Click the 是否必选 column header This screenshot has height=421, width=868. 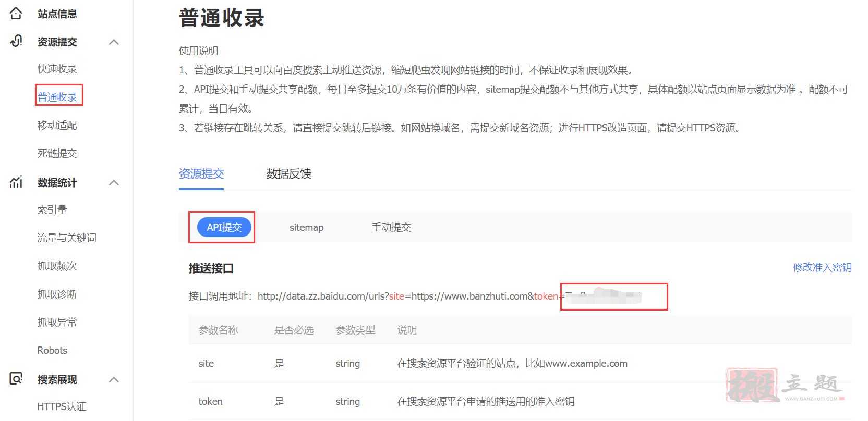294,330
